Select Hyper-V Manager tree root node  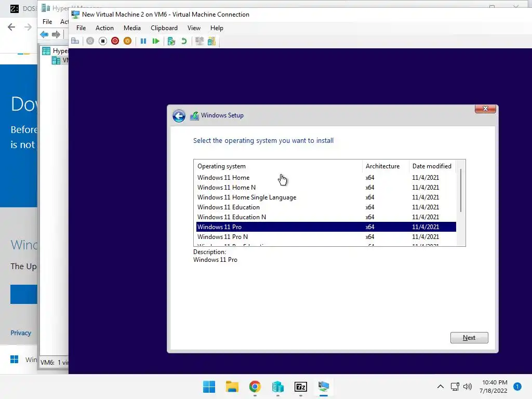pyautogui.click(x=55, y=51)
